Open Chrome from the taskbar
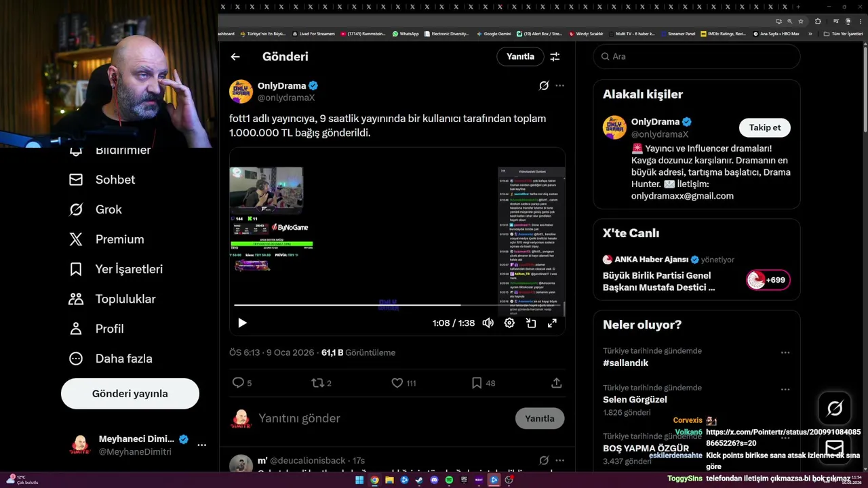The height and width of the screenshot is (488, 868). click(374, 480)
